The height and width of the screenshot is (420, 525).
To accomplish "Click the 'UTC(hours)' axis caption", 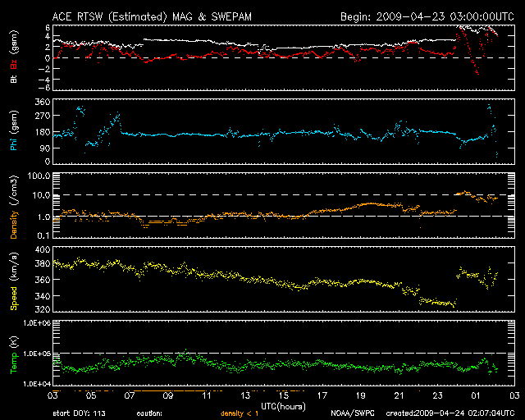I will [x=284, y=407].
